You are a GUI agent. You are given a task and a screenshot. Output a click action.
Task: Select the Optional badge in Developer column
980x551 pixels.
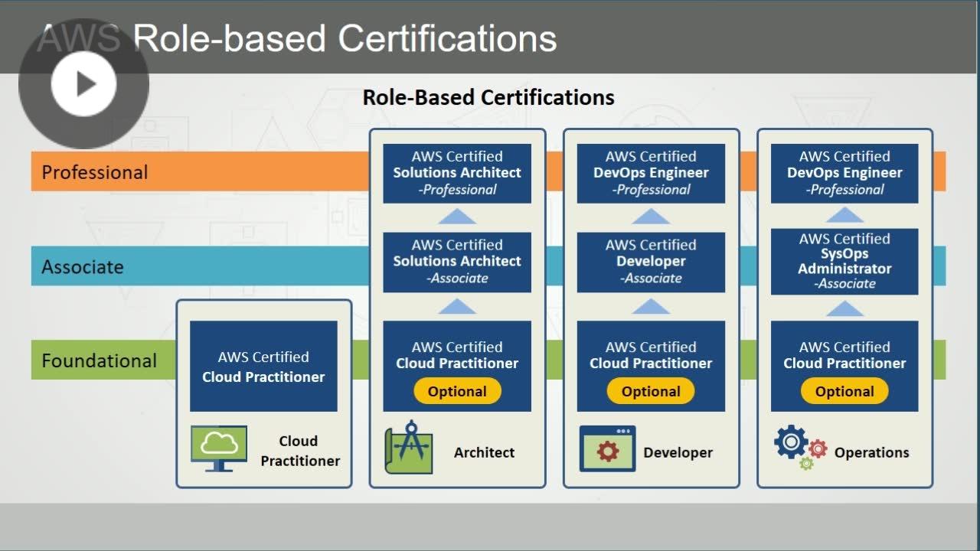(651, 391)
